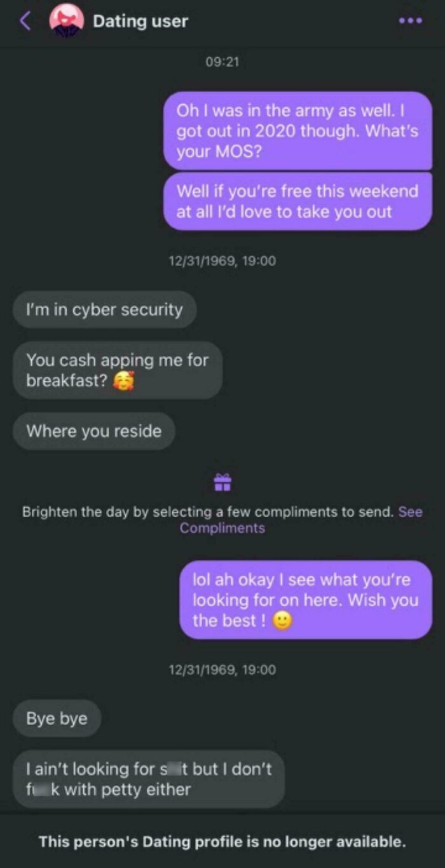Select the 'Bye bye' message bubble
This screenshot has height=868, width=445.
click(x=57, y=719)
